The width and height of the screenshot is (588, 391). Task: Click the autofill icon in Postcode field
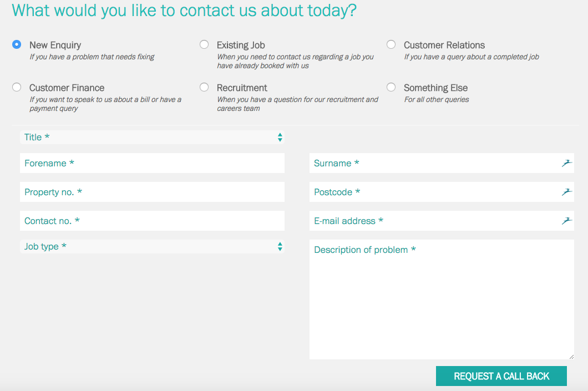pyautogui.click(x=566, y=192)
